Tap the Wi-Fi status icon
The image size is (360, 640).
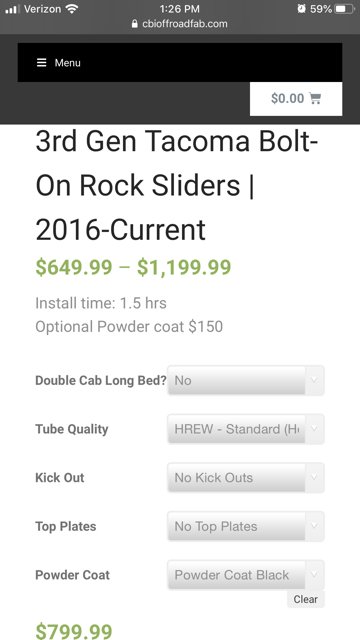point(72,9)
